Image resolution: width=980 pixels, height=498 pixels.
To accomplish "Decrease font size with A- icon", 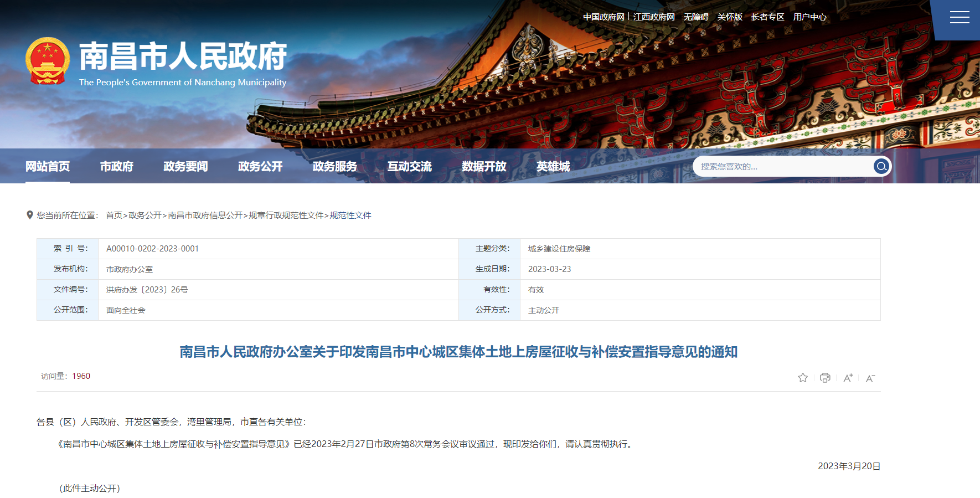I will click(870, 378).
